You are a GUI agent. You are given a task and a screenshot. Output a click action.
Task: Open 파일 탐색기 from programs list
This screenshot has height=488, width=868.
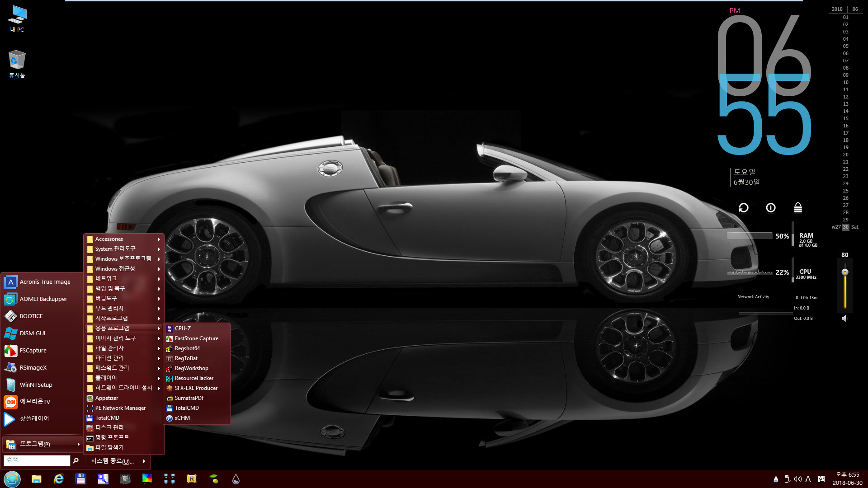coord(124,447)
